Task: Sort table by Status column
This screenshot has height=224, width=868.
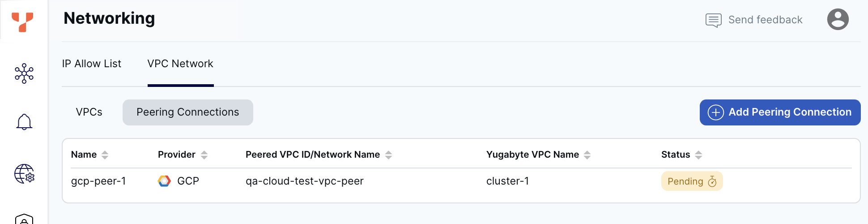Action: [x=698, y=155]
